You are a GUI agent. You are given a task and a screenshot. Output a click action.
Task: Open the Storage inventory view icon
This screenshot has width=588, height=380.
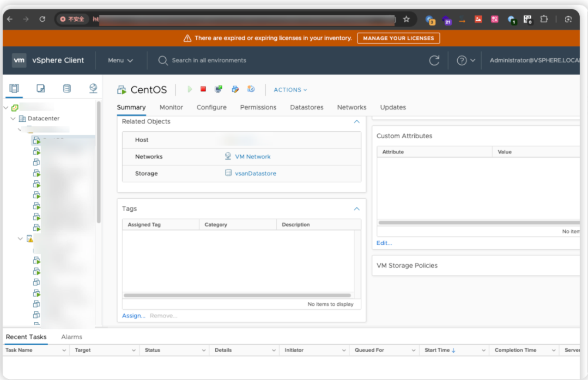[x=66, y=88]
